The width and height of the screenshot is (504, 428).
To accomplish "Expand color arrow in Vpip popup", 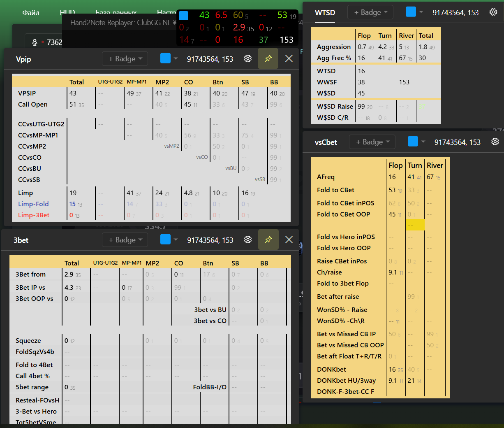I will pyautogui.click(x=176, y=59).
